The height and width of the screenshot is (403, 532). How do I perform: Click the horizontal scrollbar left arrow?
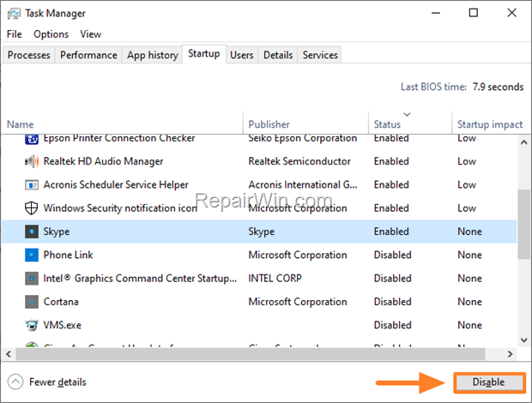click(9, 354)
